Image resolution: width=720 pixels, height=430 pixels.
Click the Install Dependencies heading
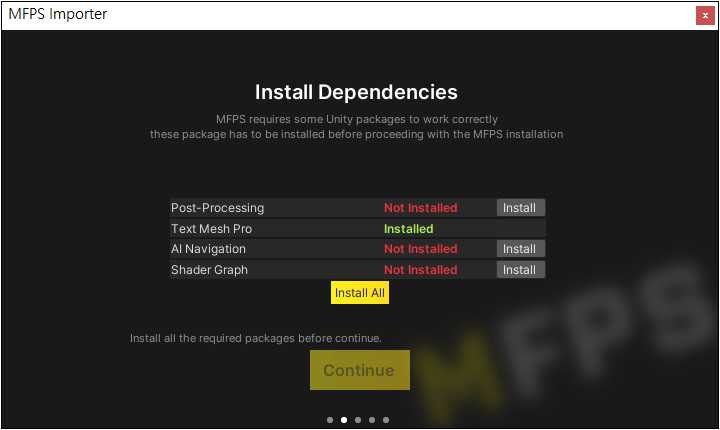[356, 92]
